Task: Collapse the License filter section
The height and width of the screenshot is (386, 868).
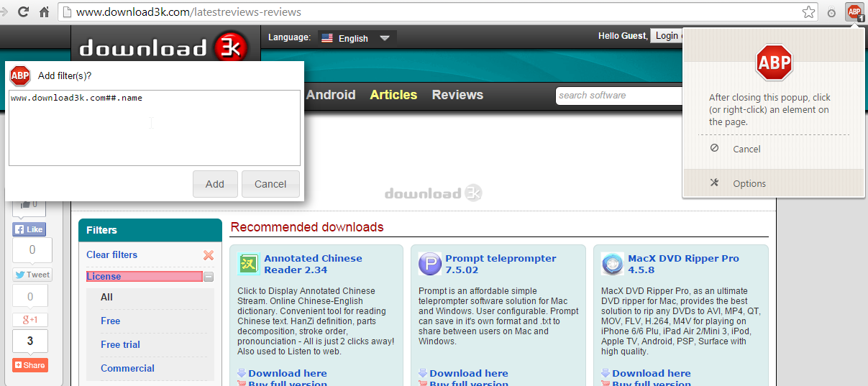Action: coord(209,277)
